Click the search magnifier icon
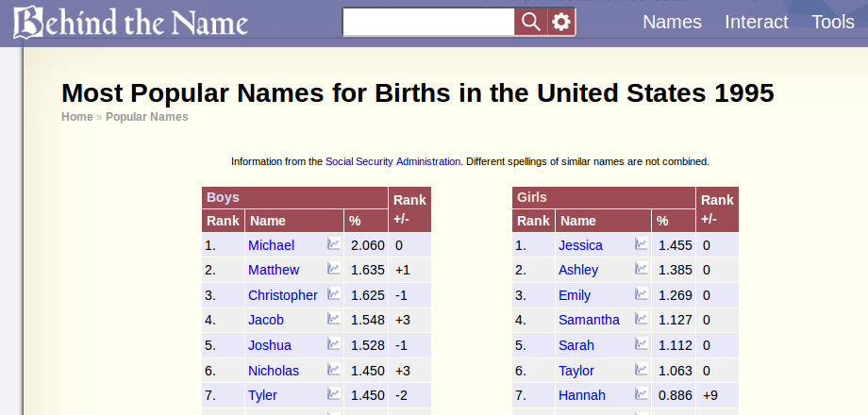 pos(531,22)
